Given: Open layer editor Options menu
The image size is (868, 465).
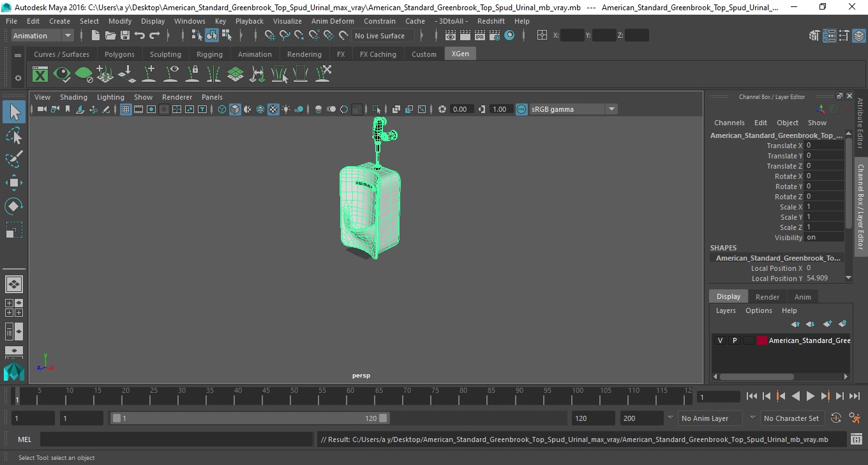Looking at the screenshot, I should 759,310.
